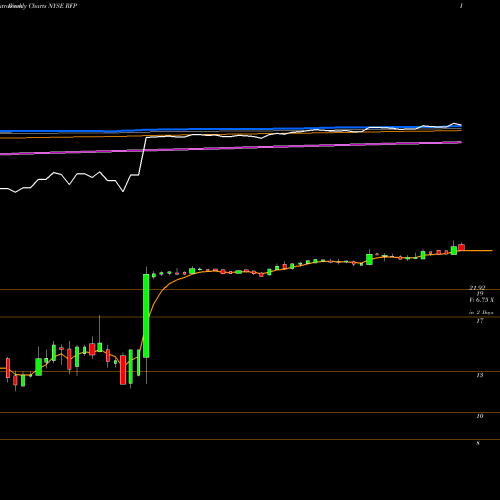
Task: Click the 13 price axis label
Action: [480, 375]
